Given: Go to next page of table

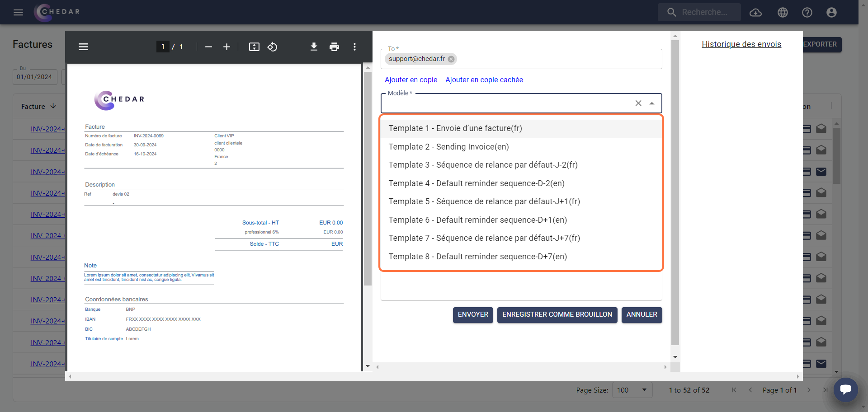Looking at the screenshot, I should 809,390.
